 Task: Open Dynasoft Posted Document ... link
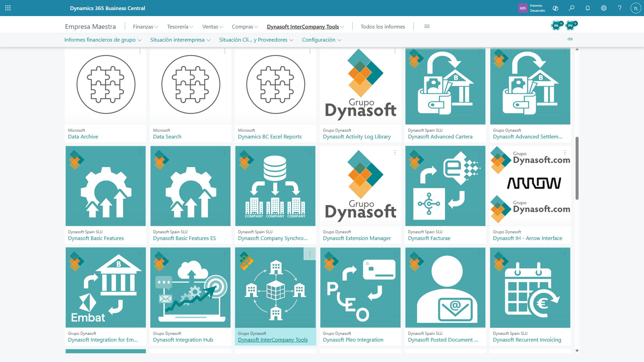click(443, 340)
